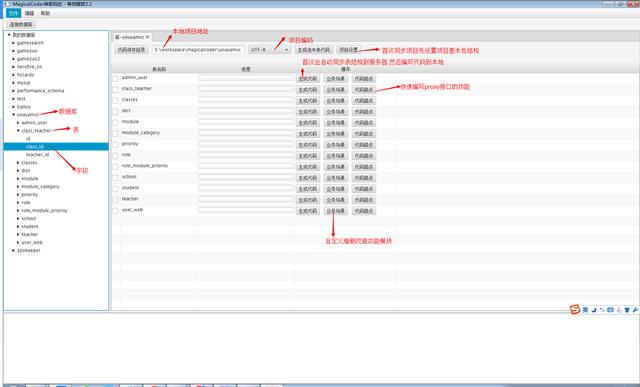Open Sogou soft keyboard icon

[x=611, y=310]
